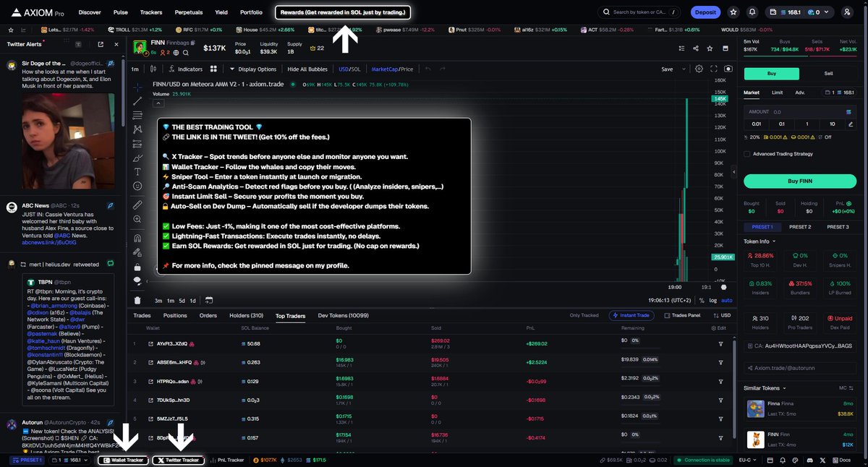868x467 pixels.
Task: Select the candlestick chart type icon
Action: tap(153, 69)
